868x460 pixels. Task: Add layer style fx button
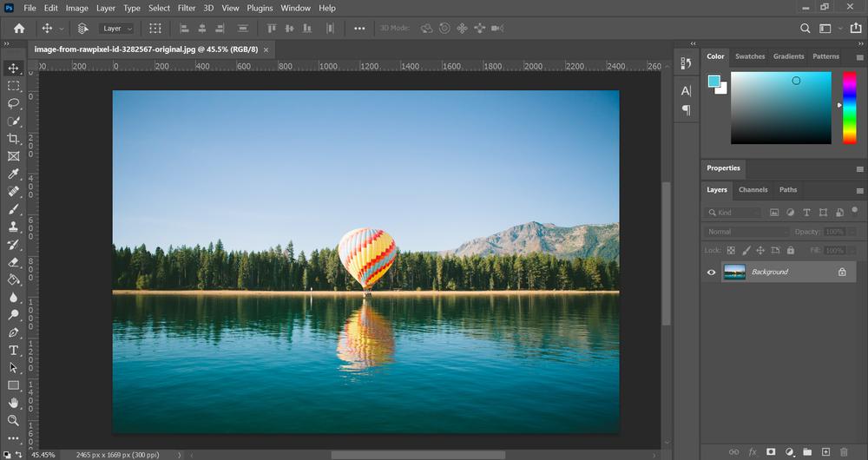tap(753, 451)
